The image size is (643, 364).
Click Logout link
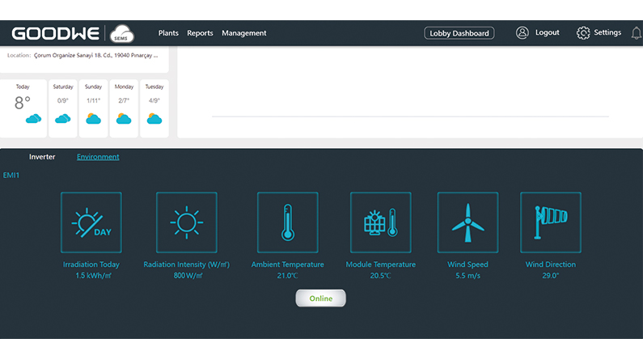point(547,32)
